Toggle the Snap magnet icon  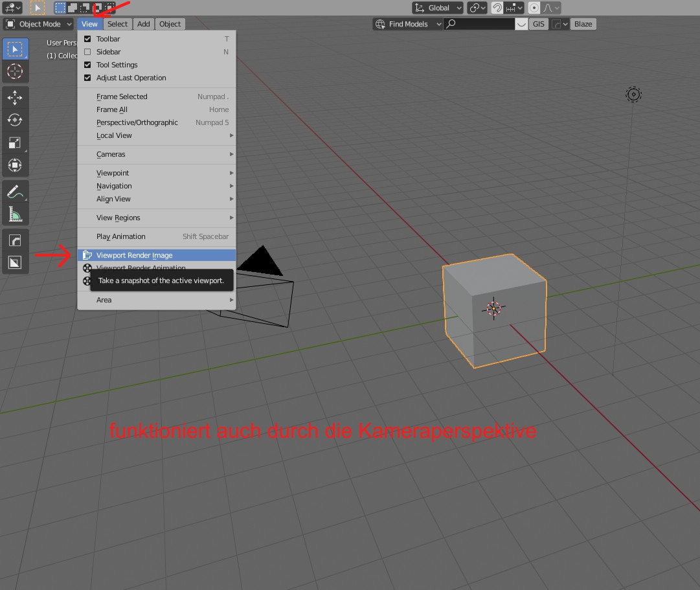[497, 8]
